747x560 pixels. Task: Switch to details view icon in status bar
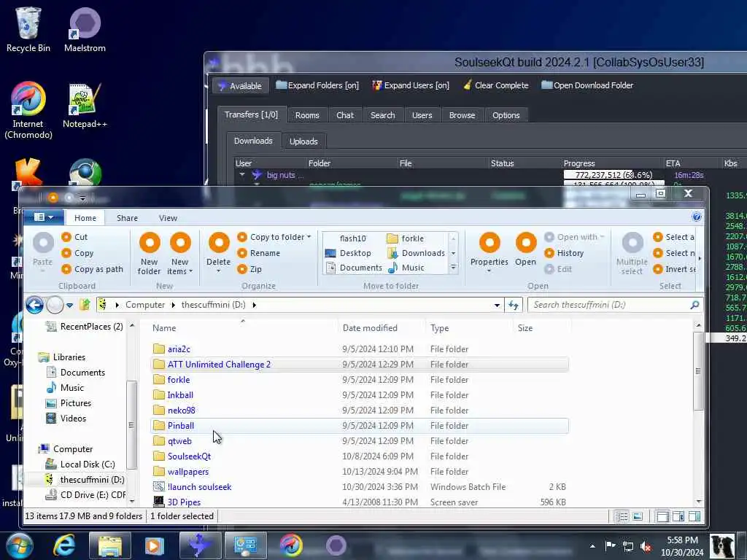tap(622, 517)
